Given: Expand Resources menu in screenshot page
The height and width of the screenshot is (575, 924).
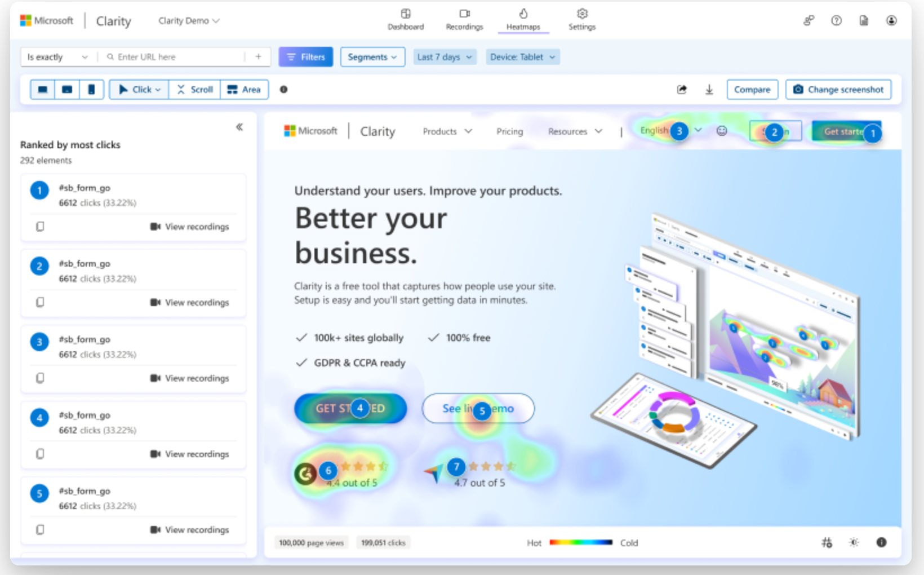Looking at the screenshot, I should tap(575, 131).
